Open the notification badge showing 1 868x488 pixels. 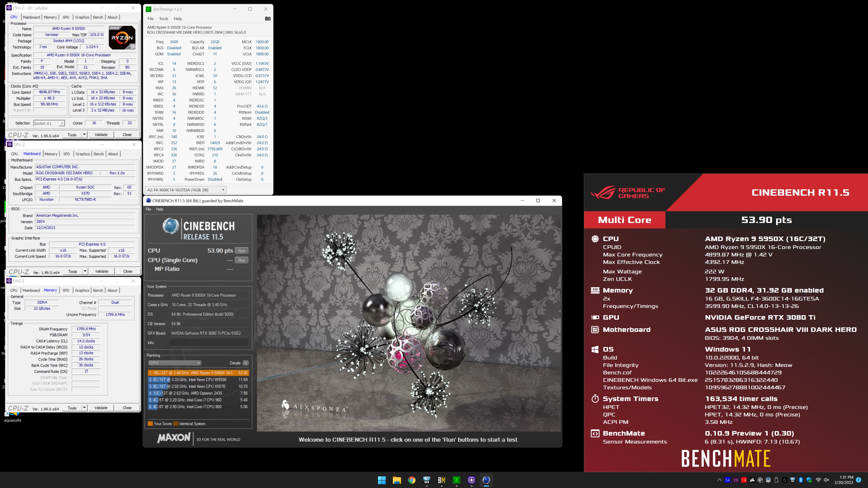tap(859, 480)
